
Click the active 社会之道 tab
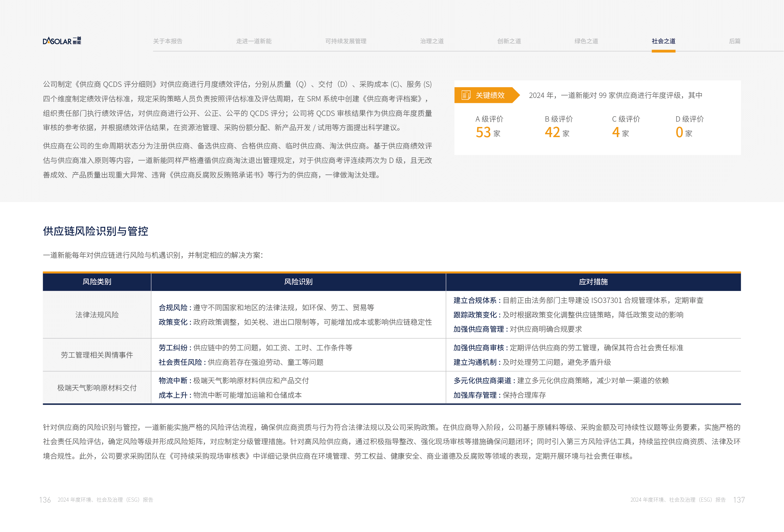click(663, 41)
